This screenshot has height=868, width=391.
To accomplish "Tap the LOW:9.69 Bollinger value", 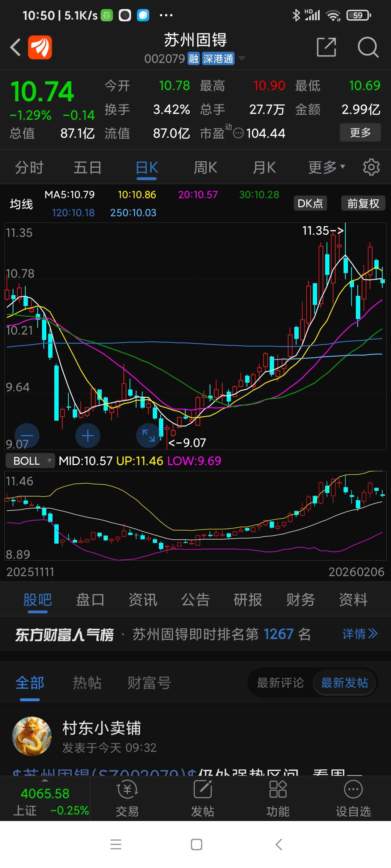I will (194, 461).
